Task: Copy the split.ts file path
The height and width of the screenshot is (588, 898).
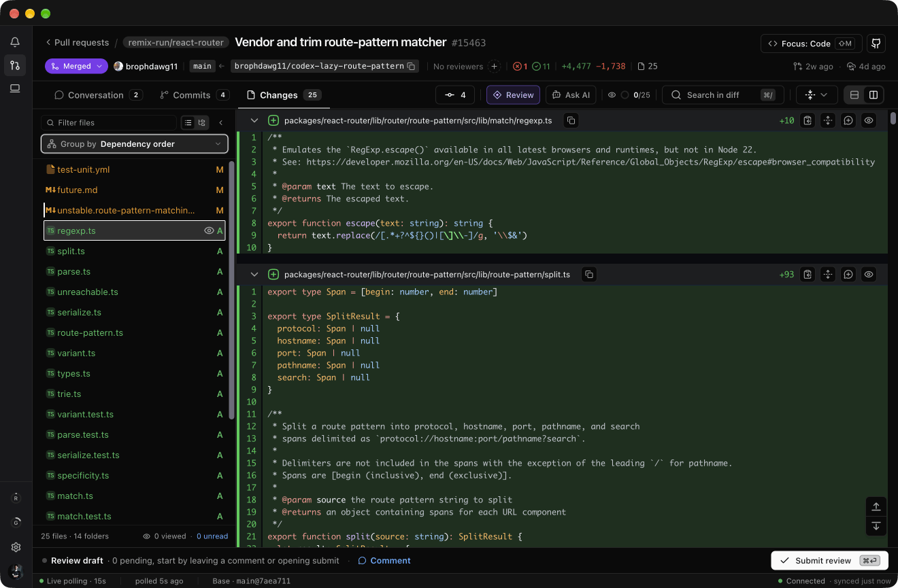Action: click(590, 275)
